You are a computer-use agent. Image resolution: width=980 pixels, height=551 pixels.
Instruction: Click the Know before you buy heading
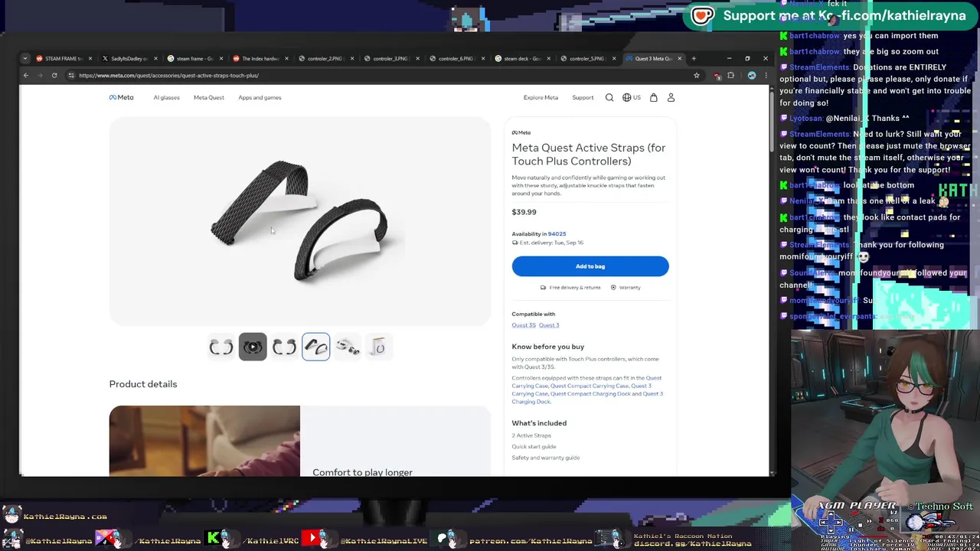(547, 347)
